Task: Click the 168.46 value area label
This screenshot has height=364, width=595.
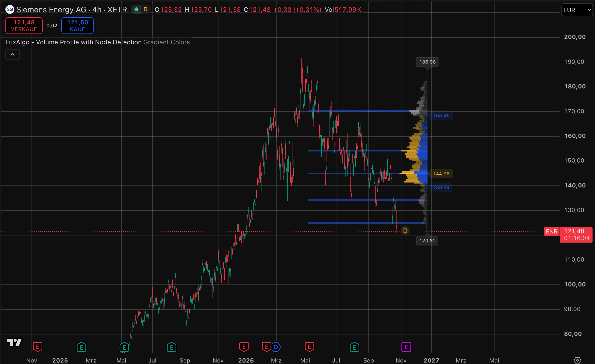Action: (441, 116)
